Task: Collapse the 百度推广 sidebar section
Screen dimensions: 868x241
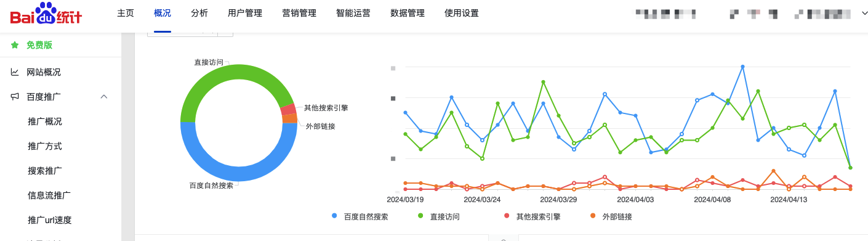Action: click(104, 97)
